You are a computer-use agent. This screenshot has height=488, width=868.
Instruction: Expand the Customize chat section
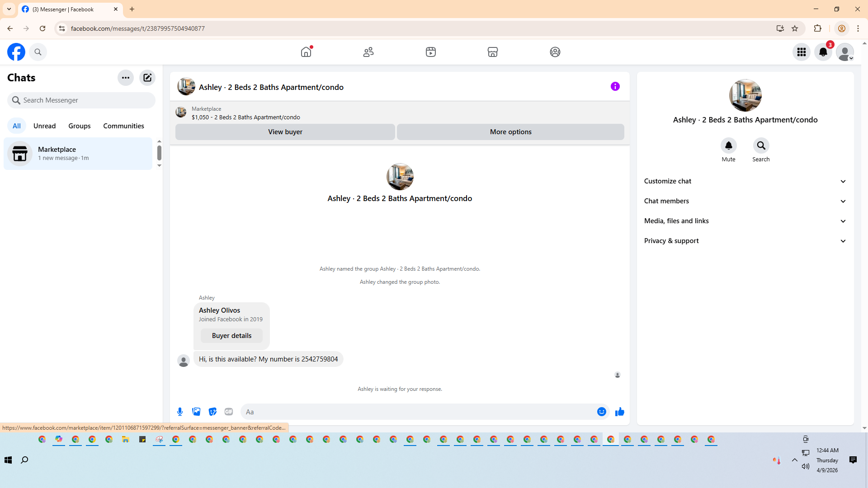click(x=745, y=181)
